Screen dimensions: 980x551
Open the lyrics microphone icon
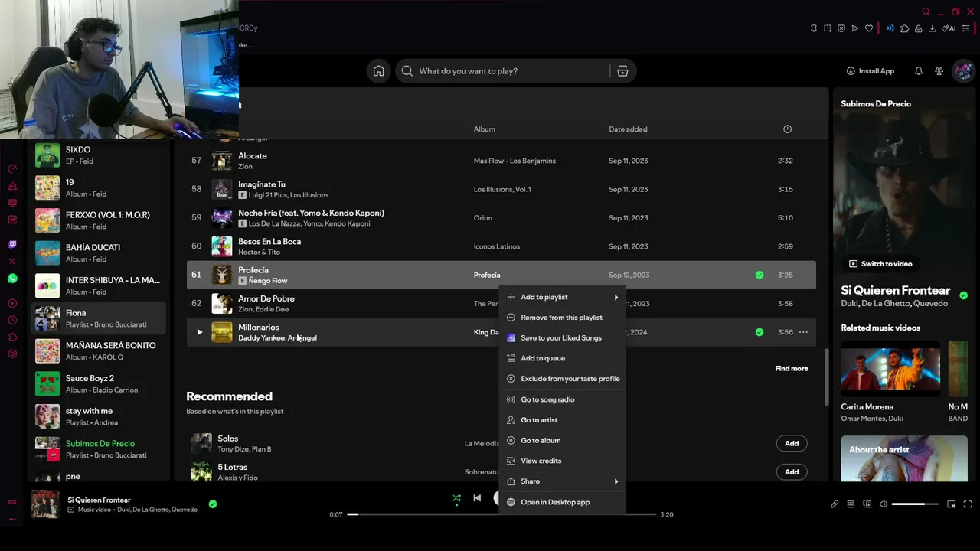pos(835,504)
